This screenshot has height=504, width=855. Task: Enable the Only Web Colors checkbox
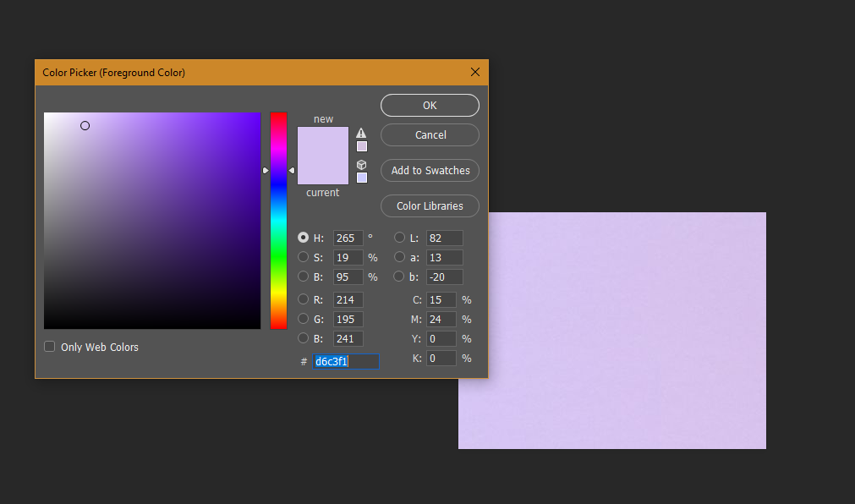(x=50, y=347)
